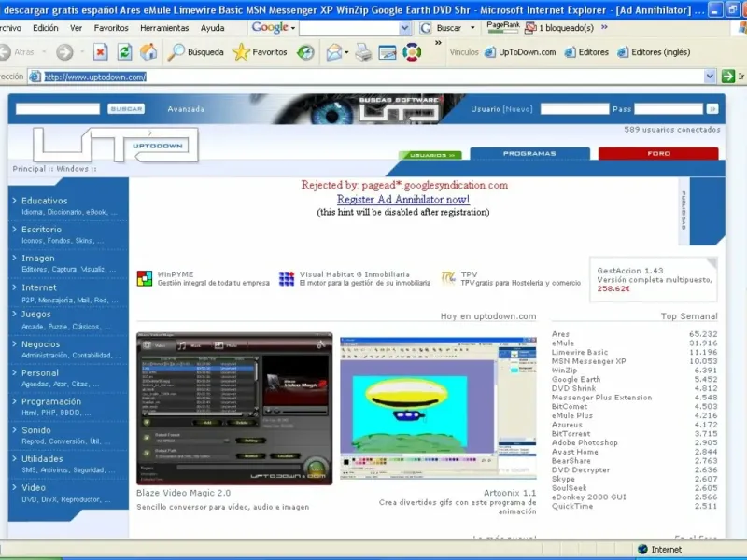Open the Edición menu
Screen dimensions: 747x560
point(45,28)
